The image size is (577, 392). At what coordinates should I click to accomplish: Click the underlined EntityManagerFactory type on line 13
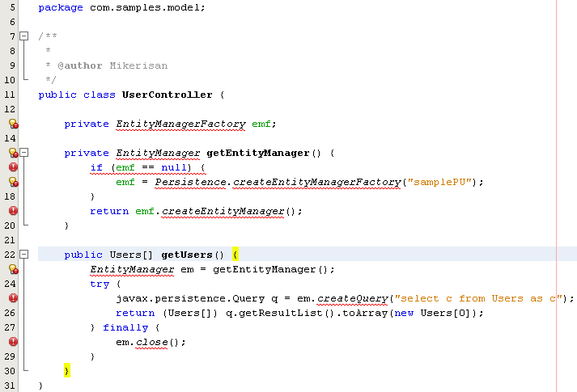[x=180, y=124]
